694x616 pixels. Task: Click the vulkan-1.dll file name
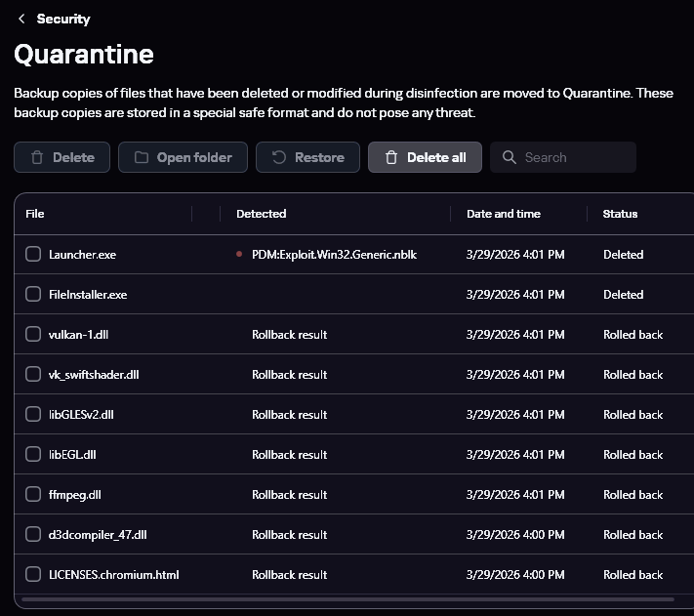78,335
